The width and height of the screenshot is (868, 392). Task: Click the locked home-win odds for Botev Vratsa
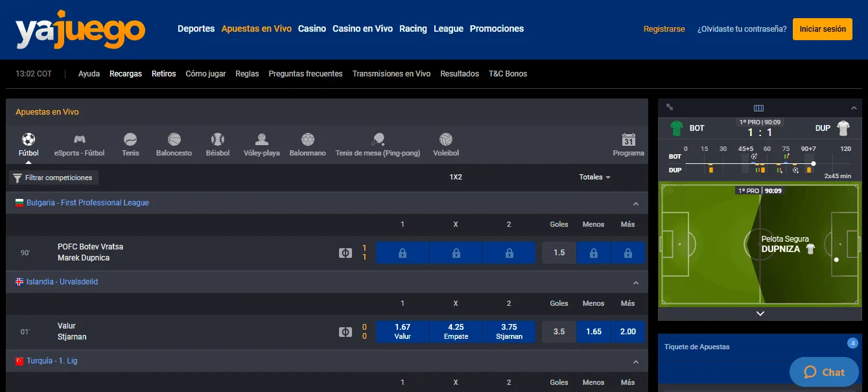pyautogui.click(x=403, y=253)
